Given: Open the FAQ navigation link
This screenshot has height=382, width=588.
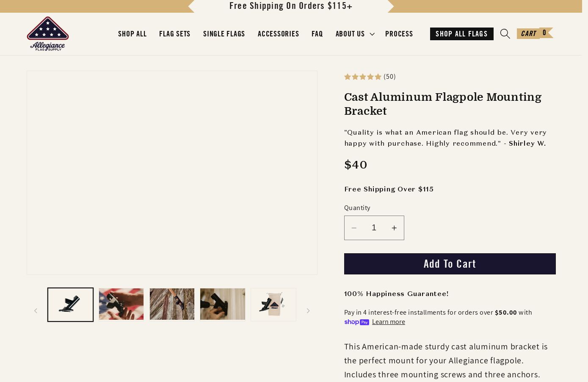Looking at the screenshot, I should pos(317,34).
